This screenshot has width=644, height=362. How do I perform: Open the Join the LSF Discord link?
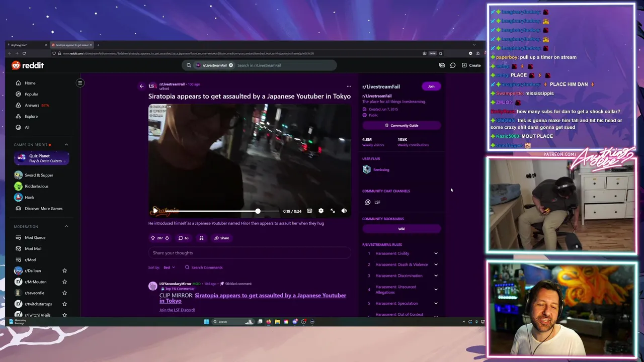pos(177,310)
